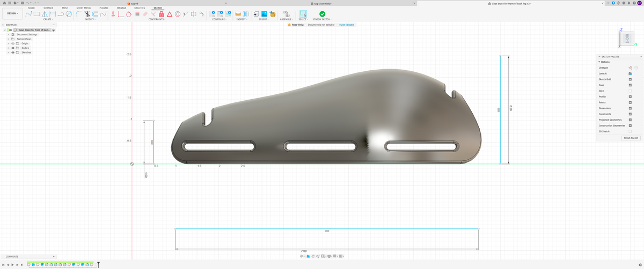Switch to the PLASTIC tab
Screen dimensions: 644x269
[104, 8]
